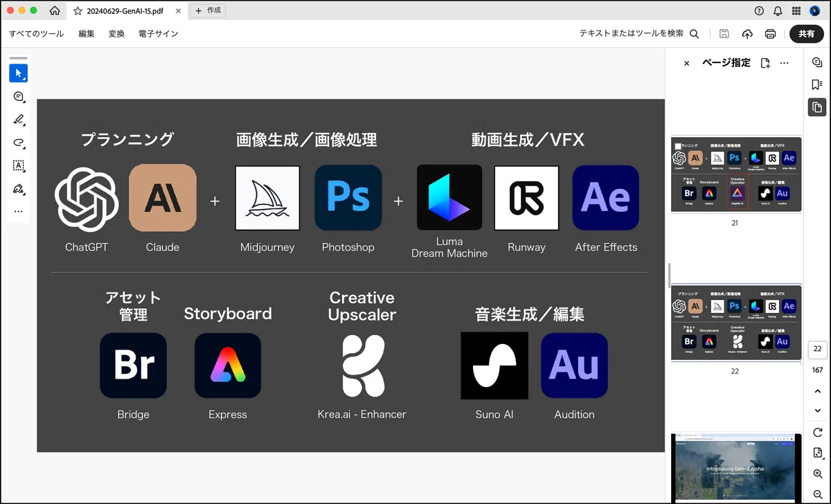Print the document
The image size is (831, 504).
(770, 34)
